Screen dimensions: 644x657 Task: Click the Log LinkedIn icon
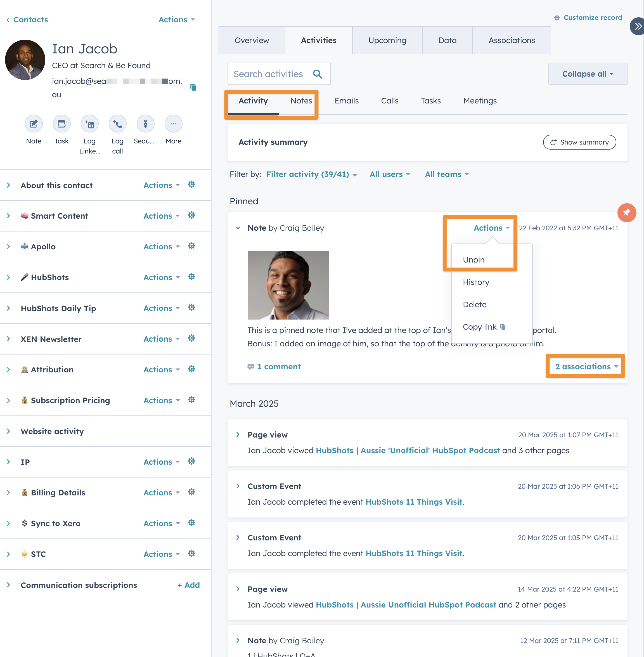click(90, 124)
